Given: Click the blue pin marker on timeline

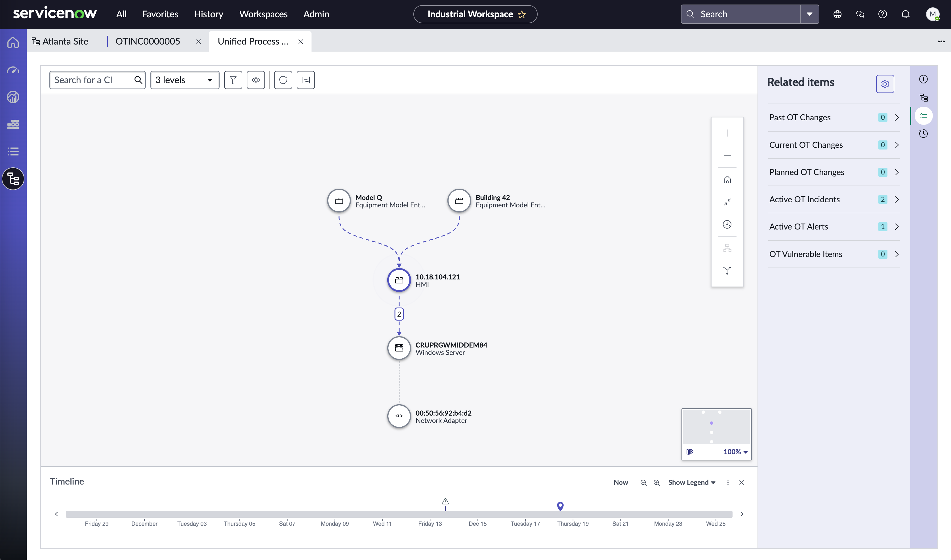Looking at the screenshot, I should click(560, 506).
